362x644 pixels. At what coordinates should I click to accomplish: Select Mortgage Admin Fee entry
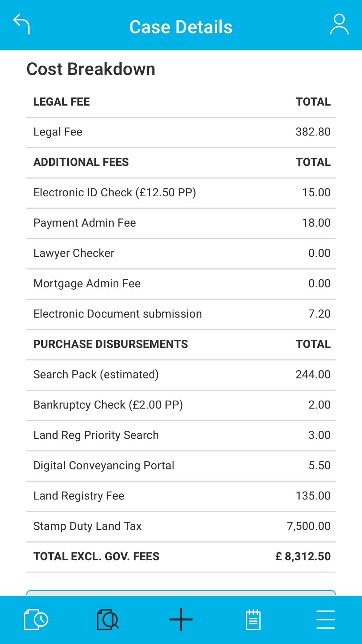click(181, 284)
